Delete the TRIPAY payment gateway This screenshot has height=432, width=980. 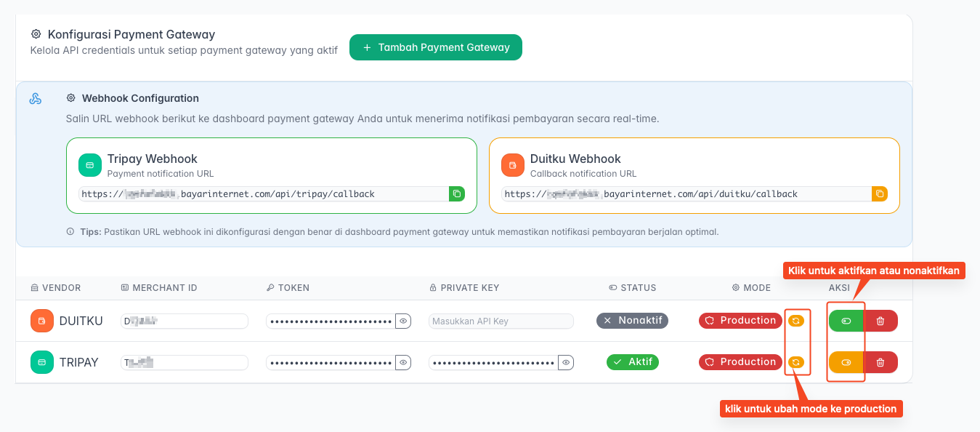tap(880, 362)
